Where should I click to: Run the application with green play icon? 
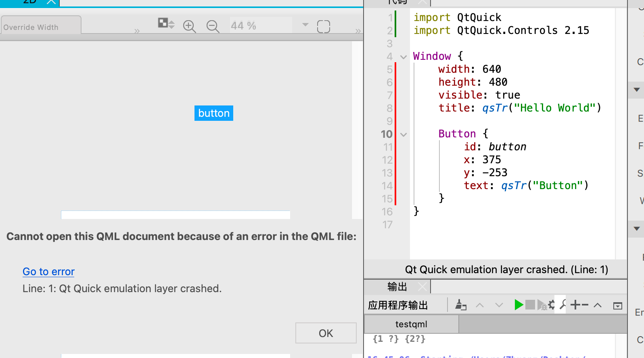[x=519, y=305]
